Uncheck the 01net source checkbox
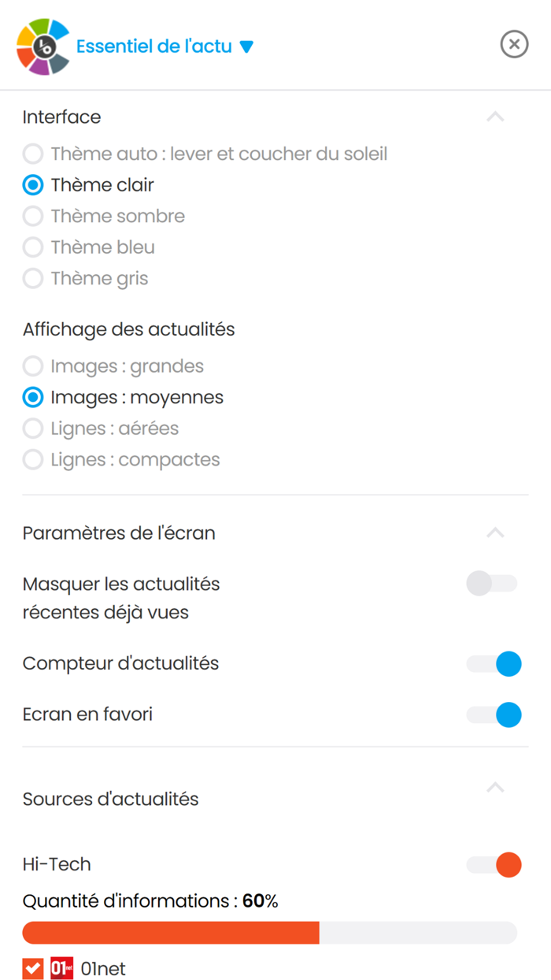 click(x=33, y=968)
